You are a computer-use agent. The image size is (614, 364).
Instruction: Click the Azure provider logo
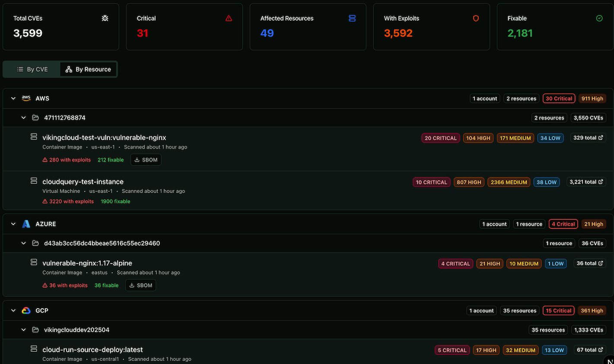click(26, 224)
